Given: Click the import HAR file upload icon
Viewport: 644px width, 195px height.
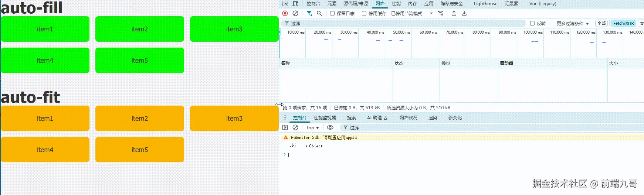Looking at the screenshot, I should (x=454, y=13).
